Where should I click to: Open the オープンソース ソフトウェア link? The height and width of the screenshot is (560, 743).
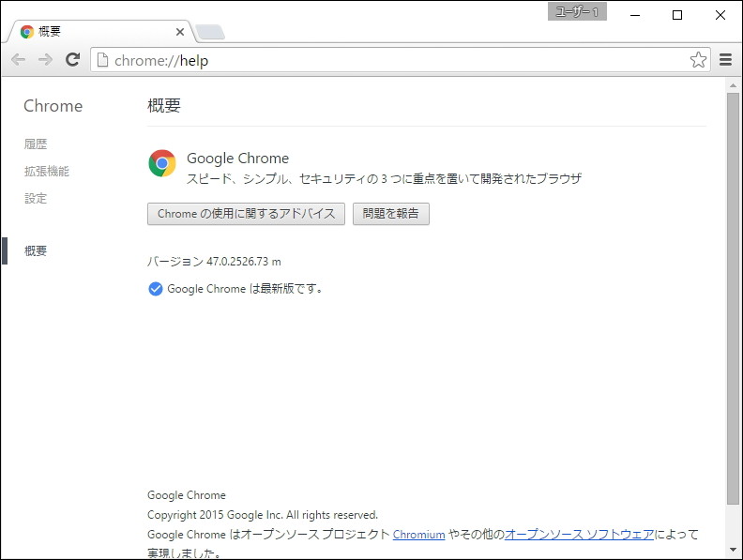(x=579, y=535)
